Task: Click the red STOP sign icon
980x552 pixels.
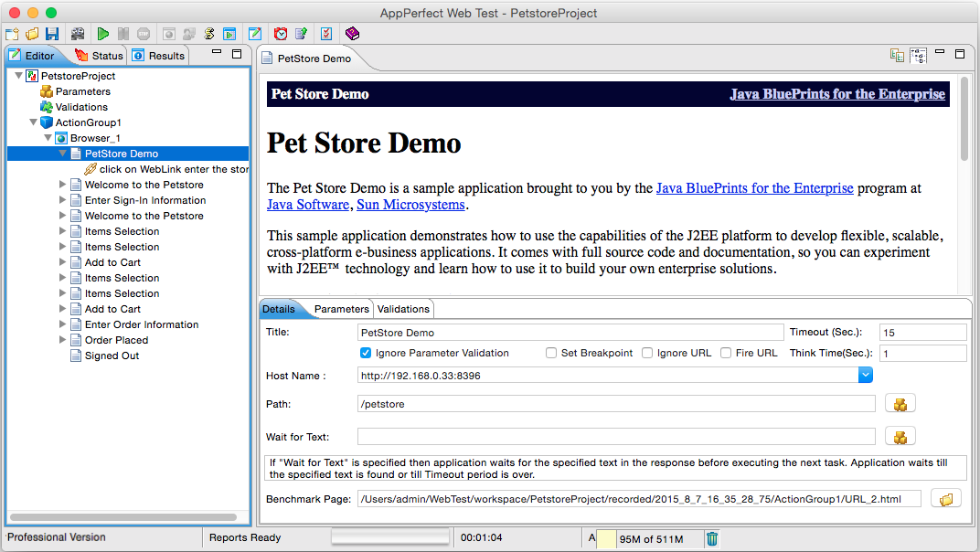Action: coord(144,34)
